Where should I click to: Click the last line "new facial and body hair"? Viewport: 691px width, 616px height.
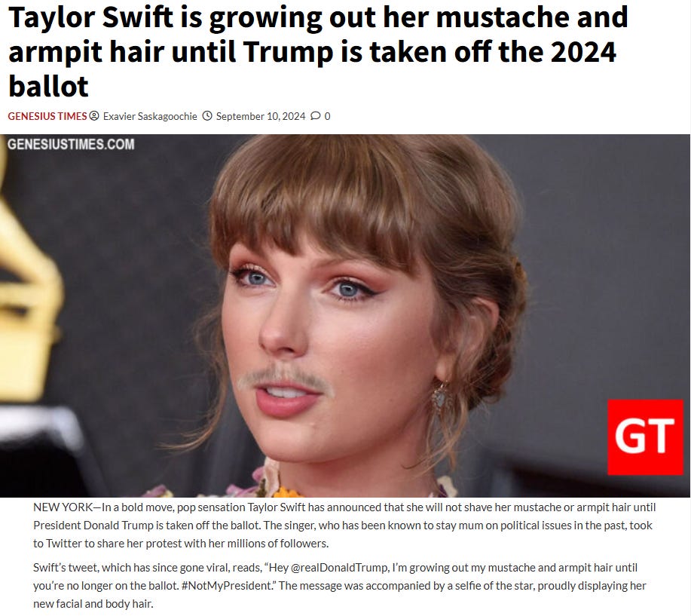pyautogui.click(x=93, y=604)
